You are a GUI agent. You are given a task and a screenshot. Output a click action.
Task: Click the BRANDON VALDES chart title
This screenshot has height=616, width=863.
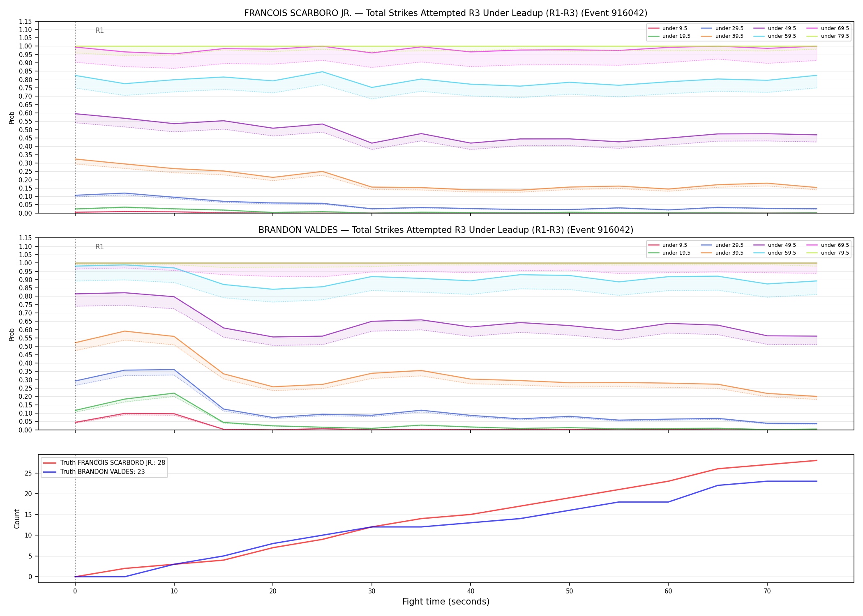445,230
